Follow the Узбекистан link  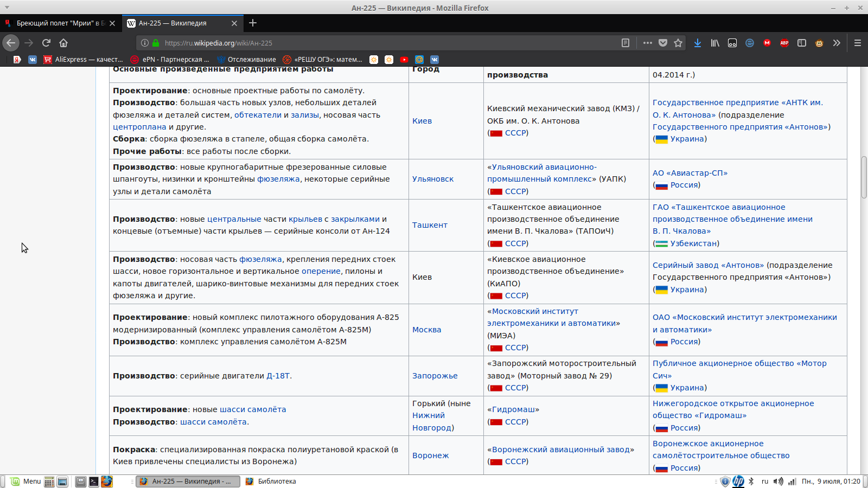click(694, 243)
